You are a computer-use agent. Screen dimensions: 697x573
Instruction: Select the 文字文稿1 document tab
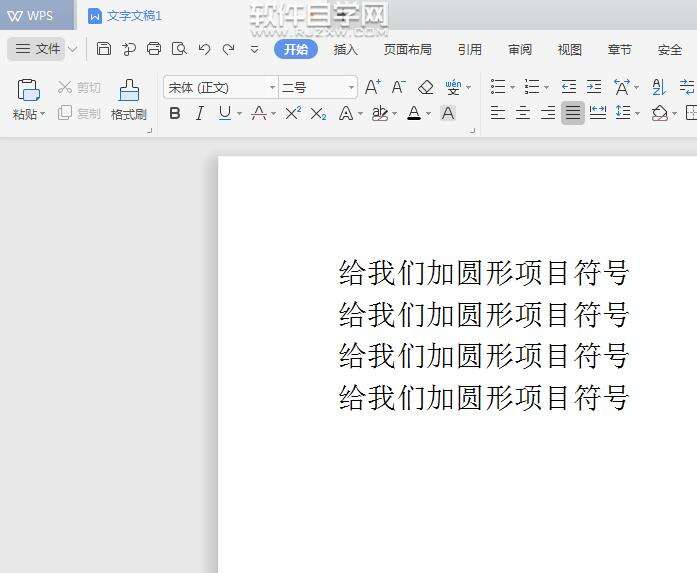coord(125,16)
